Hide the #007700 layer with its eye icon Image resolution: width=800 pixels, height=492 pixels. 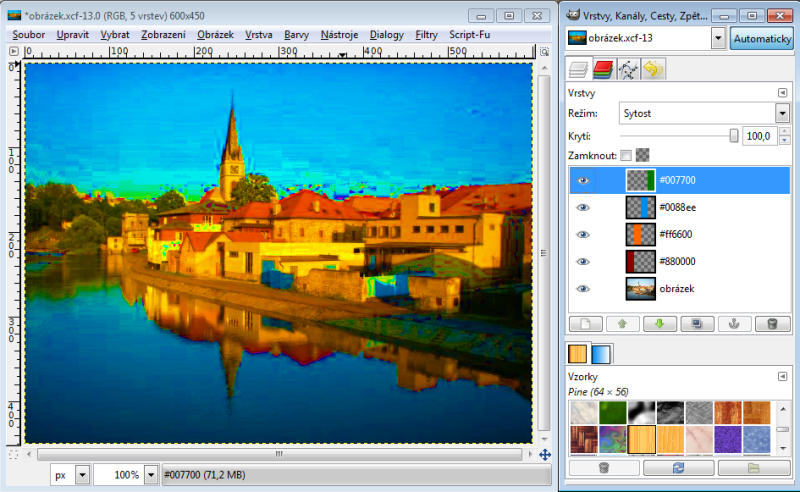[x=583, y=180]
